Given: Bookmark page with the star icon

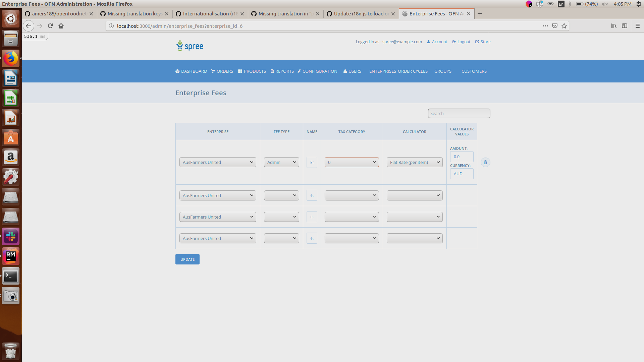Looking at the screenshot, I should tap(564, 26).
